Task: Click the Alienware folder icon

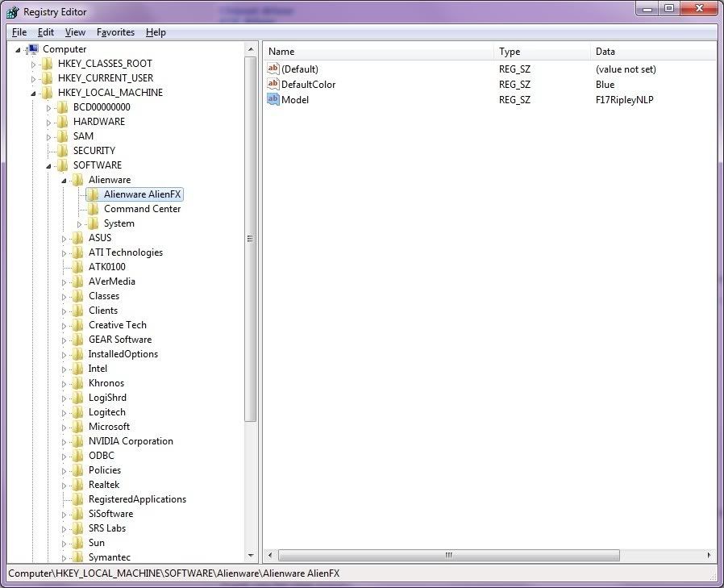Action: click(77, 180)
